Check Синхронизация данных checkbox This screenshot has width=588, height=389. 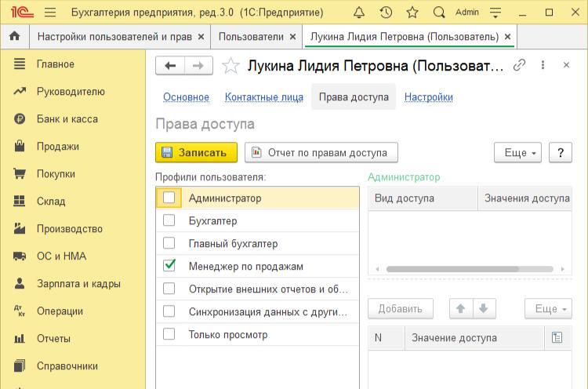coord(169,311)
